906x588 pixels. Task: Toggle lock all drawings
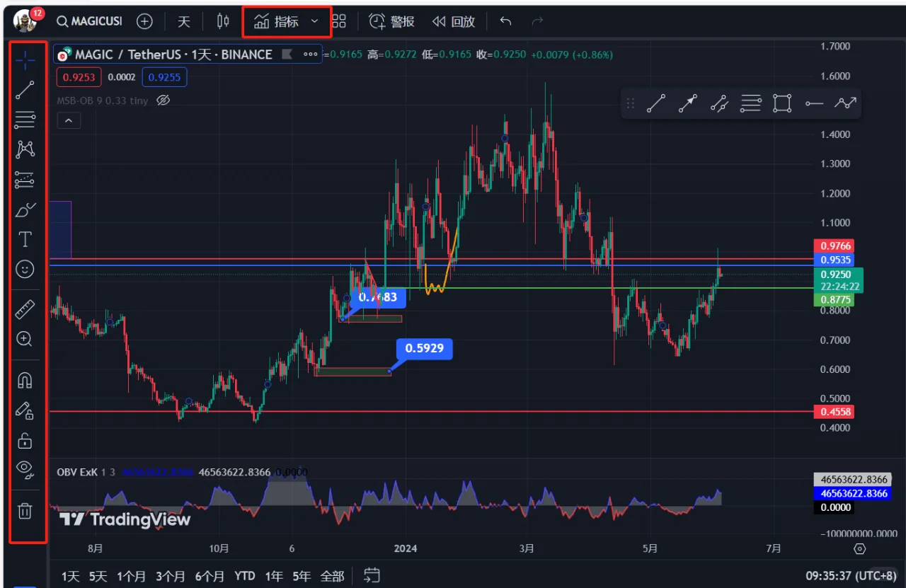pyautogui.click(x=25, y=440)
